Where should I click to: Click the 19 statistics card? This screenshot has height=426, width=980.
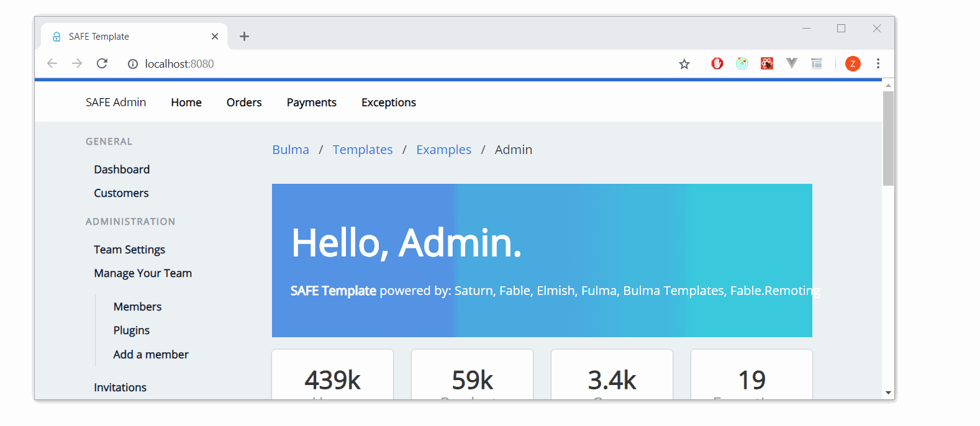(x=752, y=374)
